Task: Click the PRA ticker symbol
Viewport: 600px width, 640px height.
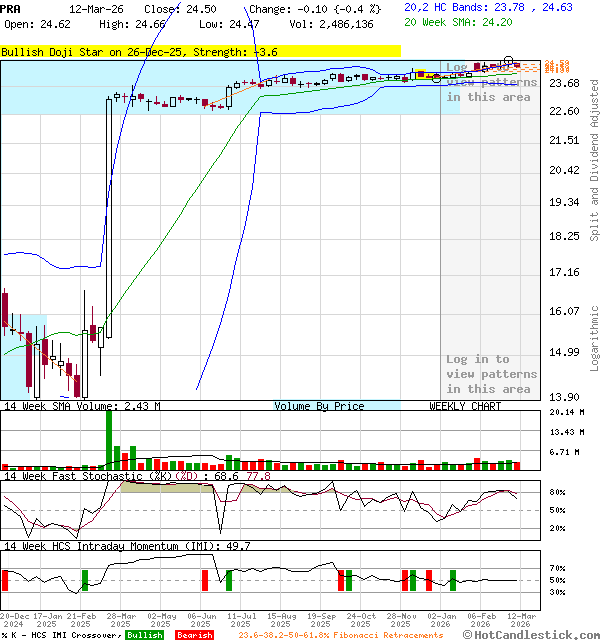Action: [11, 8]
